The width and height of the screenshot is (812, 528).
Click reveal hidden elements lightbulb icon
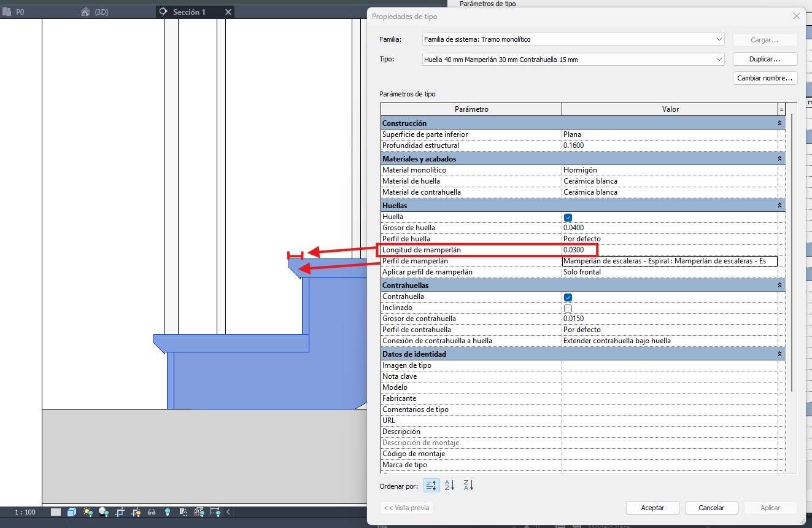point(168,512)
